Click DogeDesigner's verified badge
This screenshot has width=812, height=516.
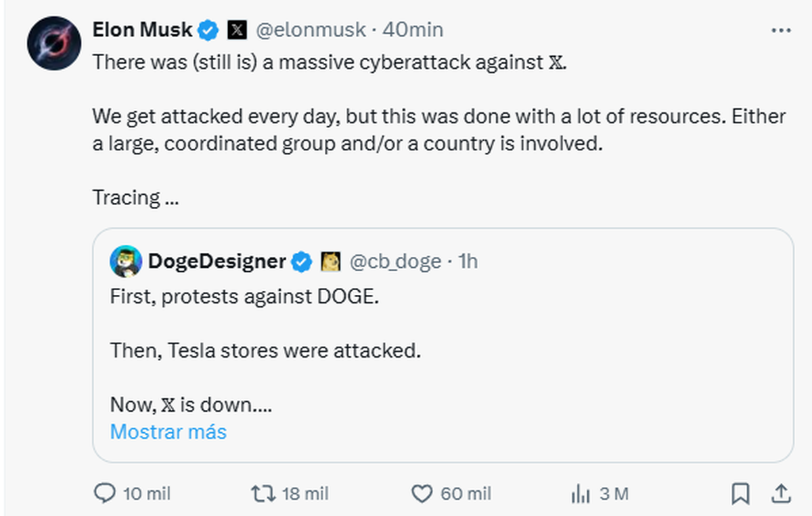302,262
